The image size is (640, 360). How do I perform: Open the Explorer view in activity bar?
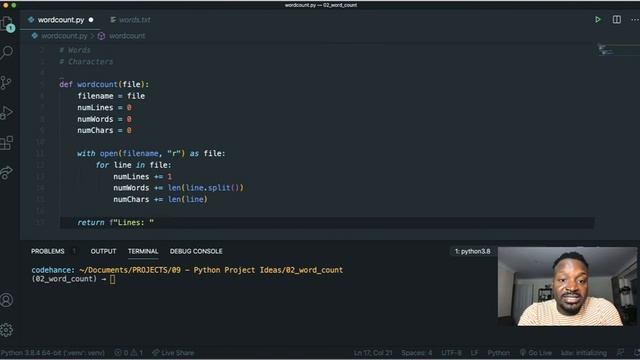click(x=7, y=24)
